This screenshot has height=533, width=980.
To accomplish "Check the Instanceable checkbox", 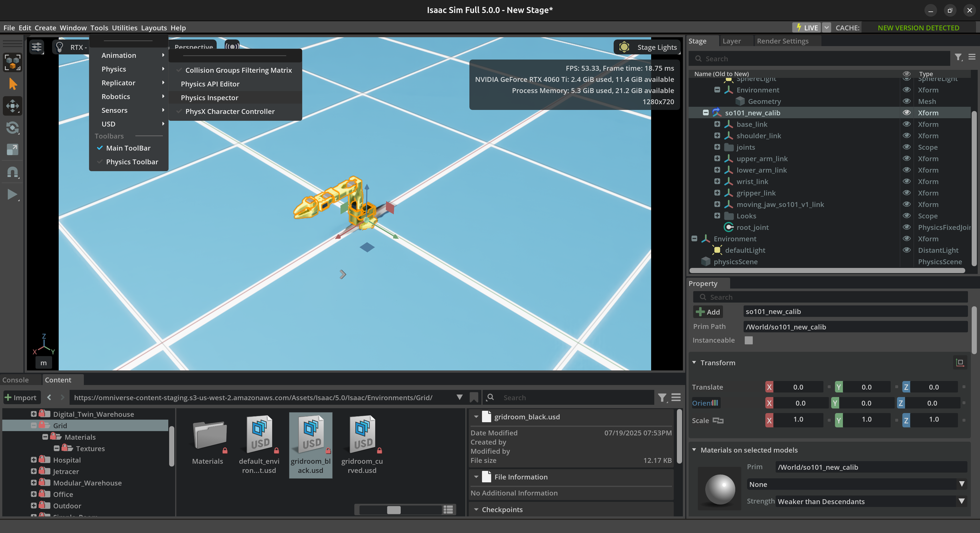I will (x=749, y=340).
